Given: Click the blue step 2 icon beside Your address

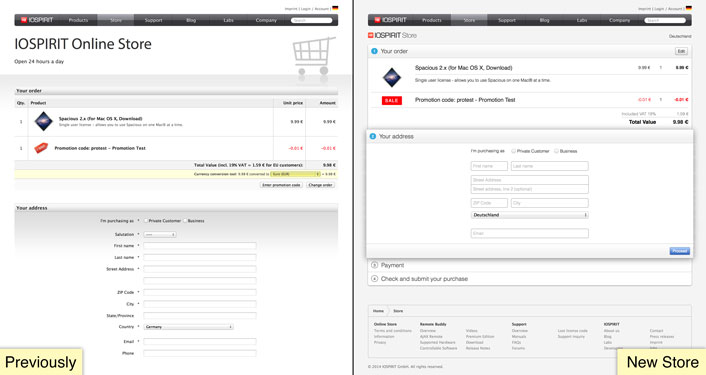Looking at the screenshot, I should click(x=373, y=136).
